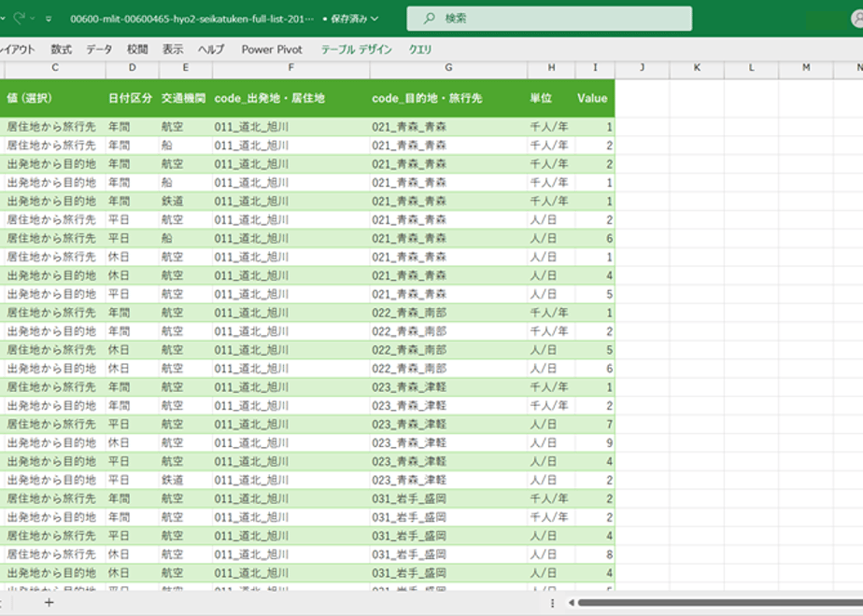Select the Value cell containing 7
863x616 pixels.
pos(595,425)
